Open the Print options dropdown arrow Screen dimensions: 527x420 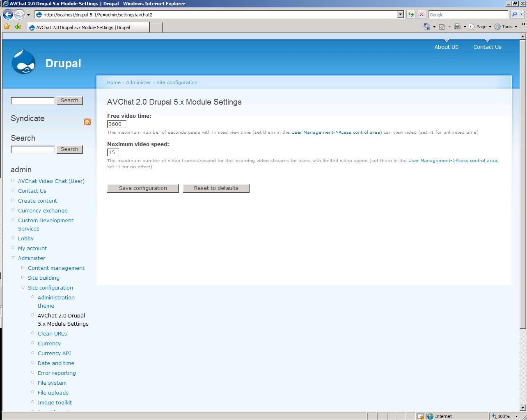coord(465,27)
